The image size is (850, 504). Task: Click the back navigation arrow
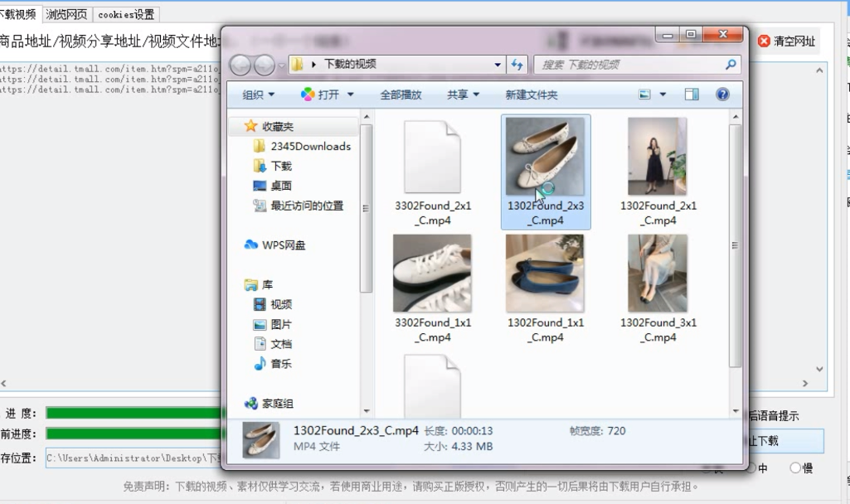[x=241, y=64]
